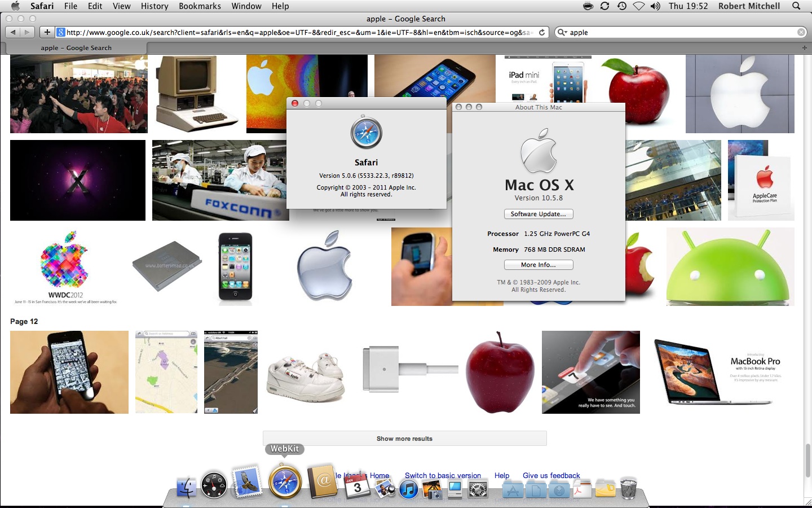Click the WebKit Safari compass Dock icon
The height and width of the screenshot is (508, 812).
(x=285, y=482)
